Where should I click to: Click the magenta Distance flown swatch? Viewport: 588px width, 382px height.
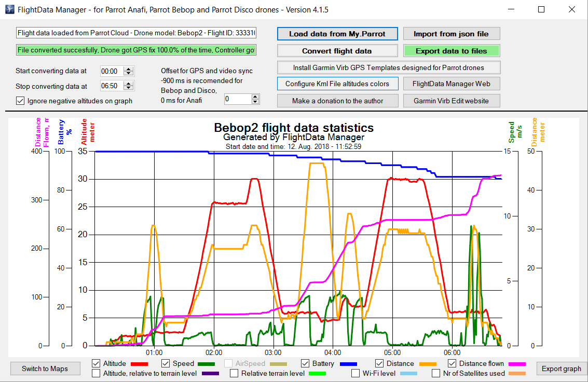pos(517,364)
